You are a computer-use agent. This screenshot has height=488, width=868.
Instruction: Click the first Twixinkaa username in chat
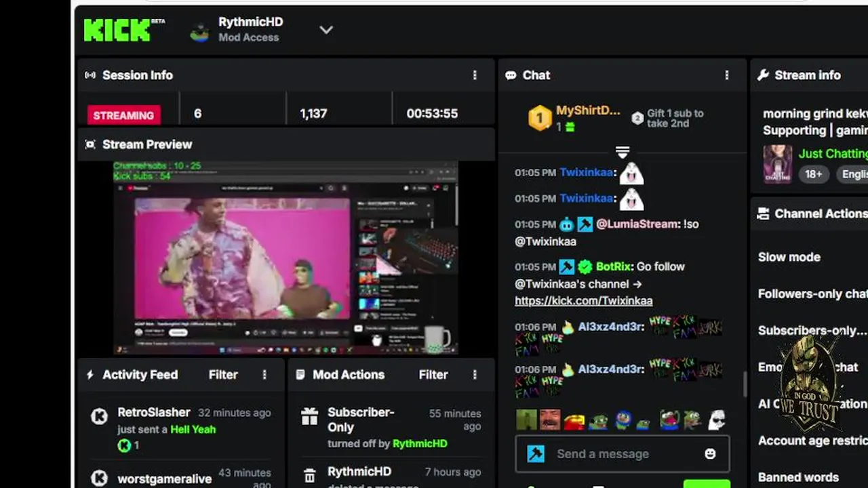coord(586,173)
